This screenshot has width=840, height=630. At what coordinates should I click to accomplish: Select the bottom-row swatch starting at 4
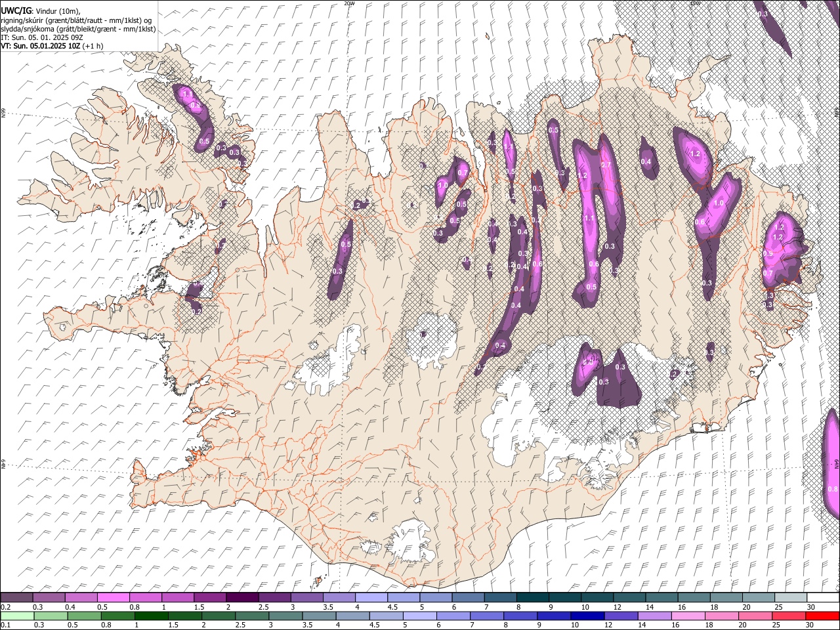coord(352,616)
